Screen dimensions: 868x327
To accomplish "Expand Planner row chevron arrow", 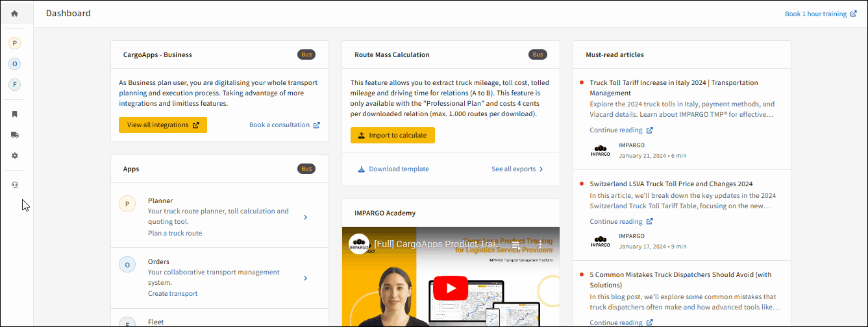I will pos(306,217).
